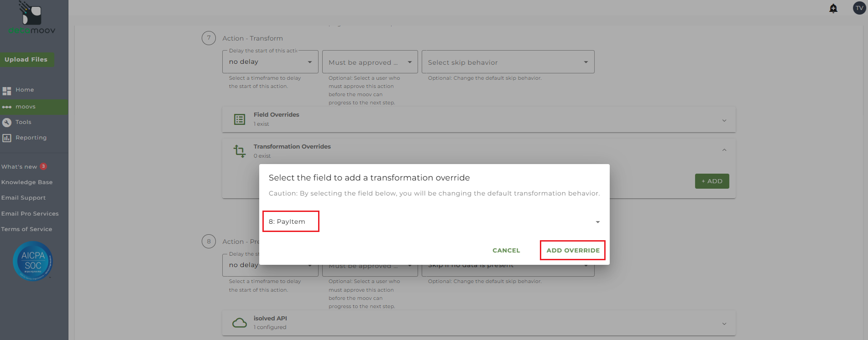
Task: Click the notification bell icon
Action: 833,8
